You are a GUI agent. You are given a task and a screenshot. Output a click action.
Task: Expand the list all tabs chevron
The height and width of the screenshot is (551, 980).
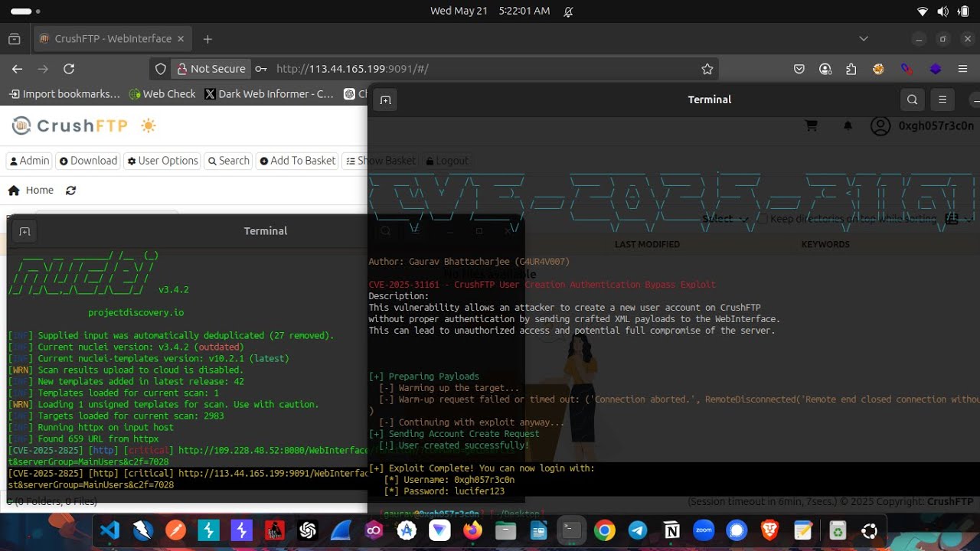(864, 38)
